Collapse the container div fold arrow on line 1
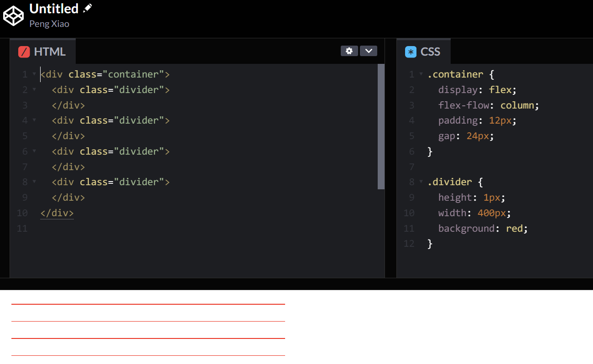The image size is (593, 364). pos(34,74)
